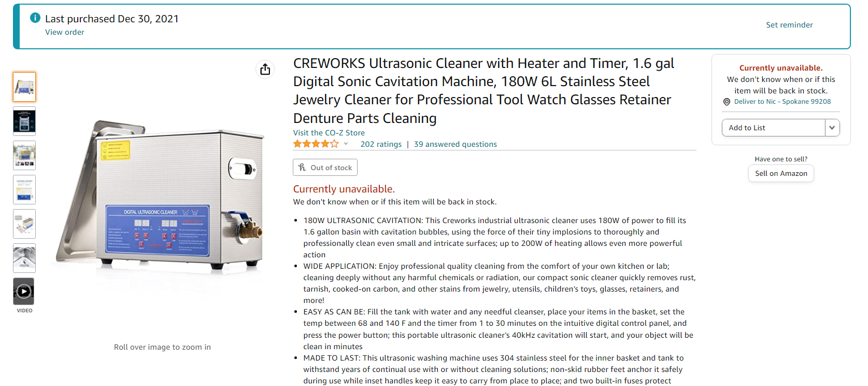Click the Sell on Amazon button

[781, 173]
